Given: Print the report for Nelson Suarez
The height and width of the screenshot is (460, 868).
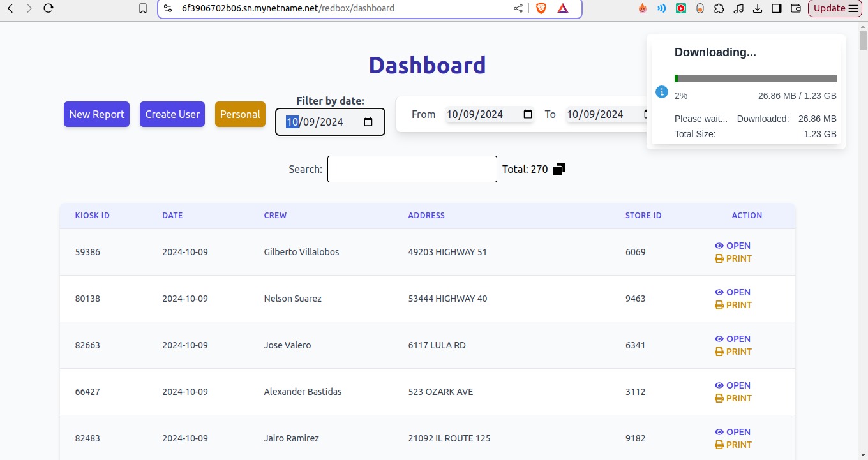Looking at the screenshot, I should click(733, 305).
